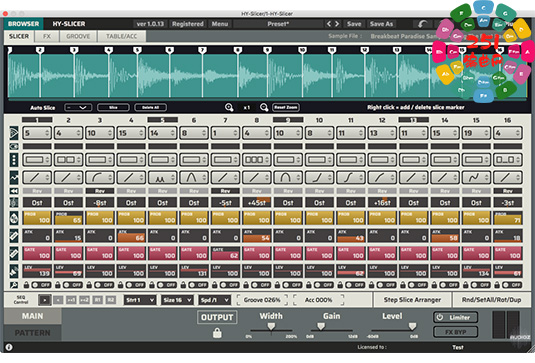Toggle the OFF switch on step 14

pos(449,285)
